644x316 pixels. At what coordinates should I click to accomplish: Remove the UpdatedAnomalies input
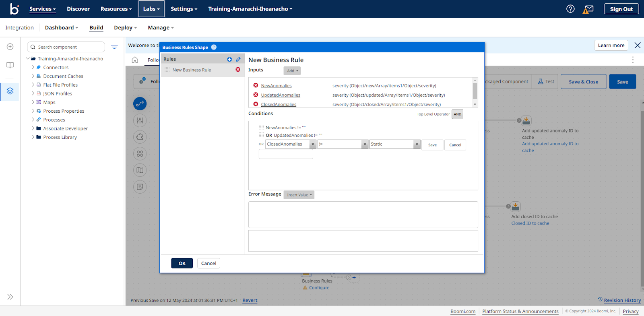256,95
